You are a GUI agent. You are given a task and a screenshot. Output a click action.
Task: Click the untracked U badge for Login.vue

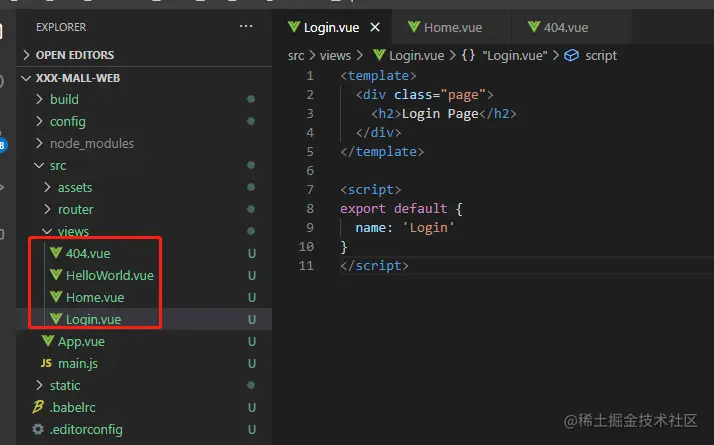coord(251,320)
